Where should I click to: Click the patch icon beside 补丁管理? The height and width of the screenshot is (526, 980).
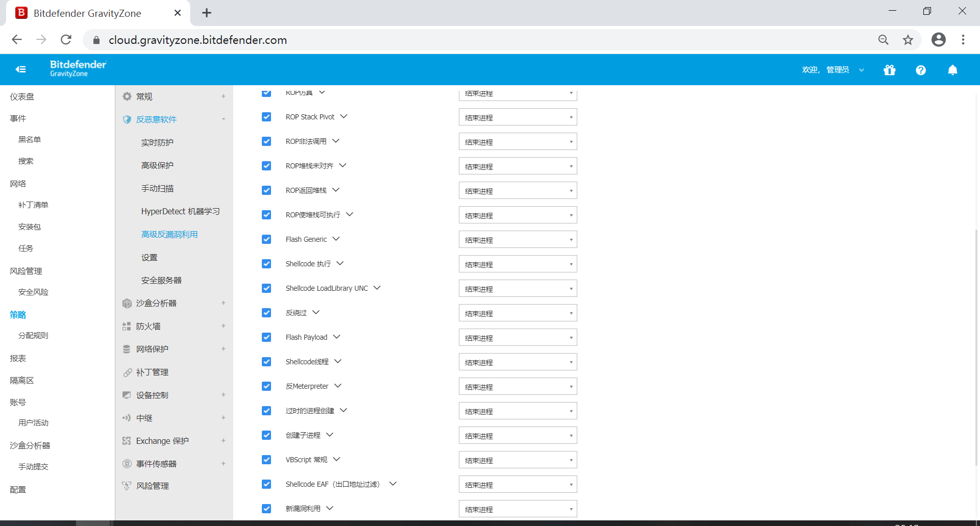[127, 372]
